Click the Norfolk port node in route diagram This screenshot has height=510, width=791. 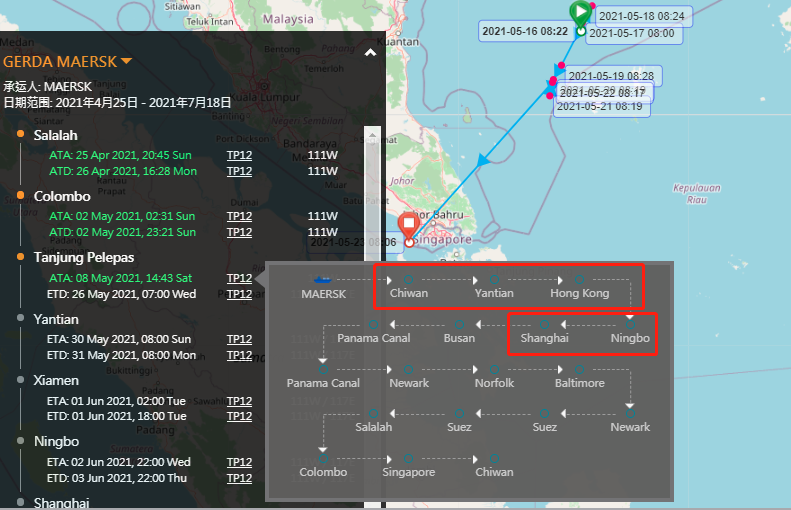(494, 369)
